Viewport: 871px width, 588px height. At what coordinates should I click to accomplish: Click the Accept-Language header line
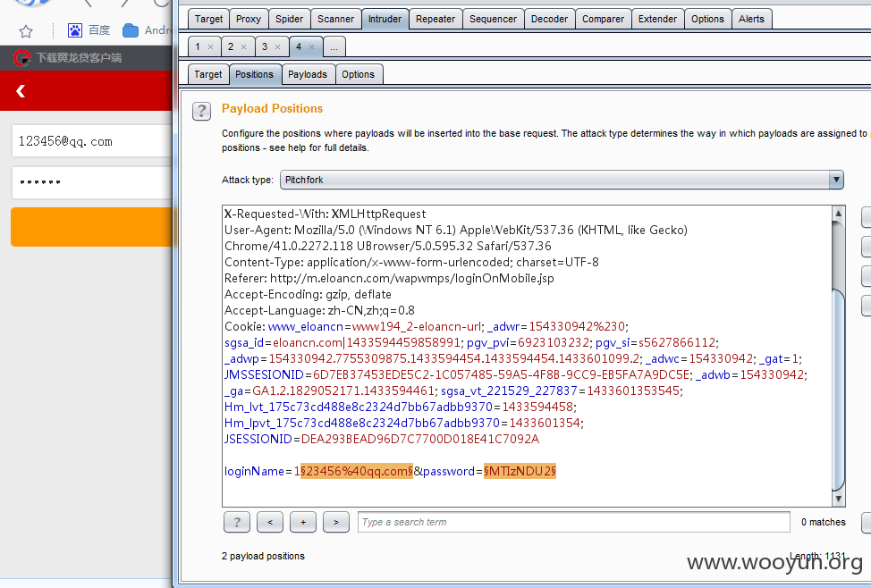319,310
